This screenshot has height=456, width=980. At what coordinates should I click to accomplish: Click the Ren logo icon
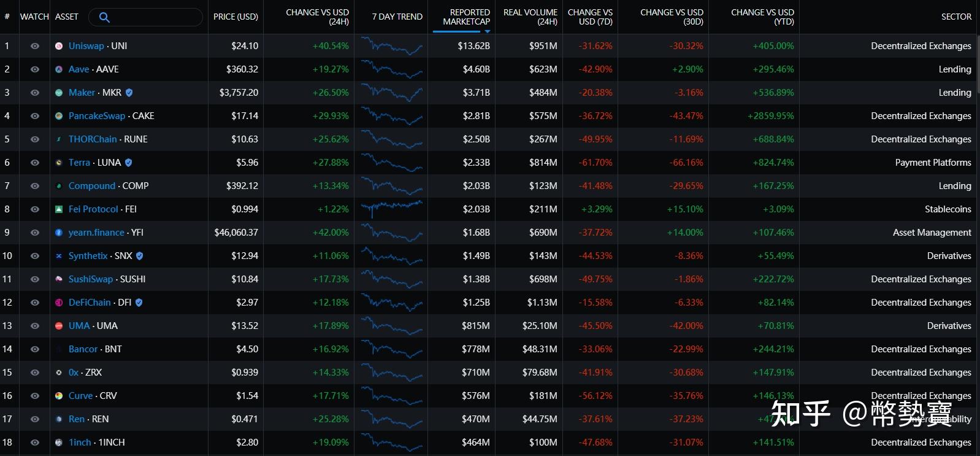click(x=59, y=419)
